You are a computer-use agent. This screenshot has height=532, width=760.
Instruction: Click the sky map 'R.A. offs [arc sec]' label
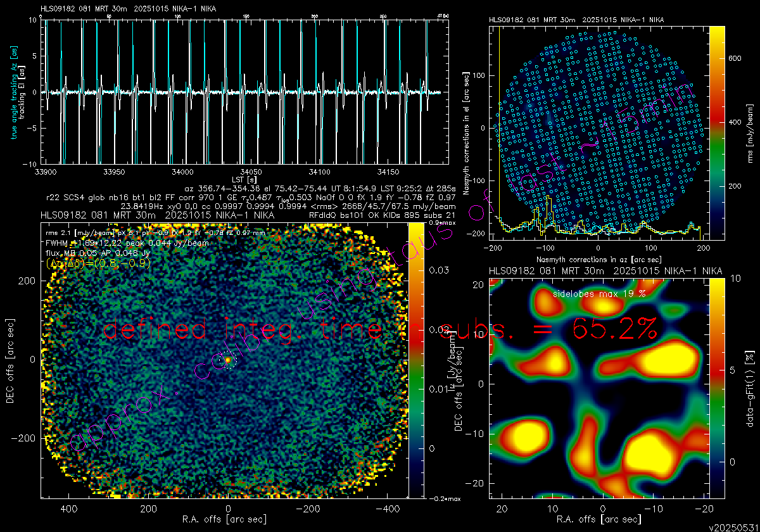[224, 519]
